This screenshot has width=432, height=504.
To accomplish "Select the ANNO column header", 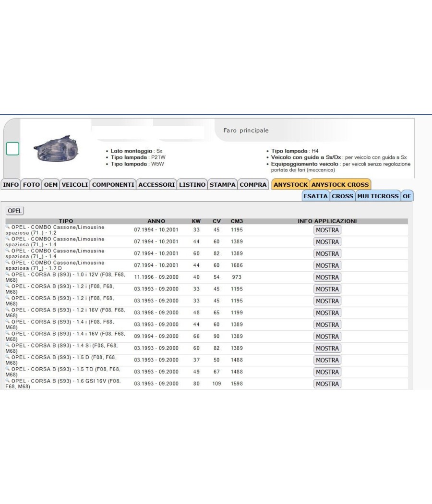I will pos(156,221).
